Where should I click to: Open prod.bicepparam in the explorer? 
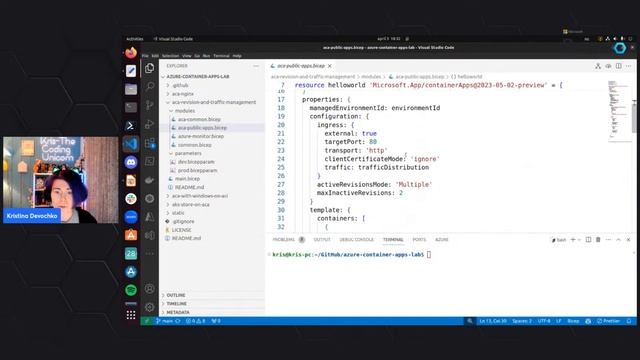pos(197,171)
